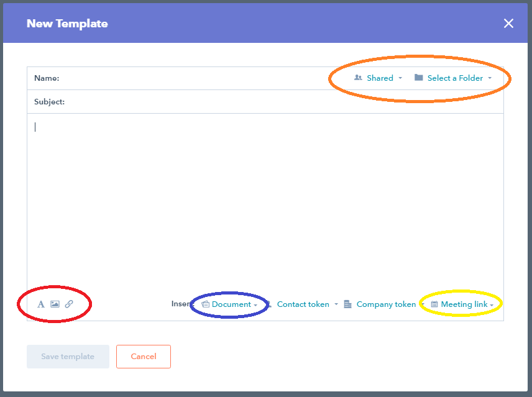Open the text formatting (A) icon
Viewport: 532px width, 397px height.
tap(41, 304)
